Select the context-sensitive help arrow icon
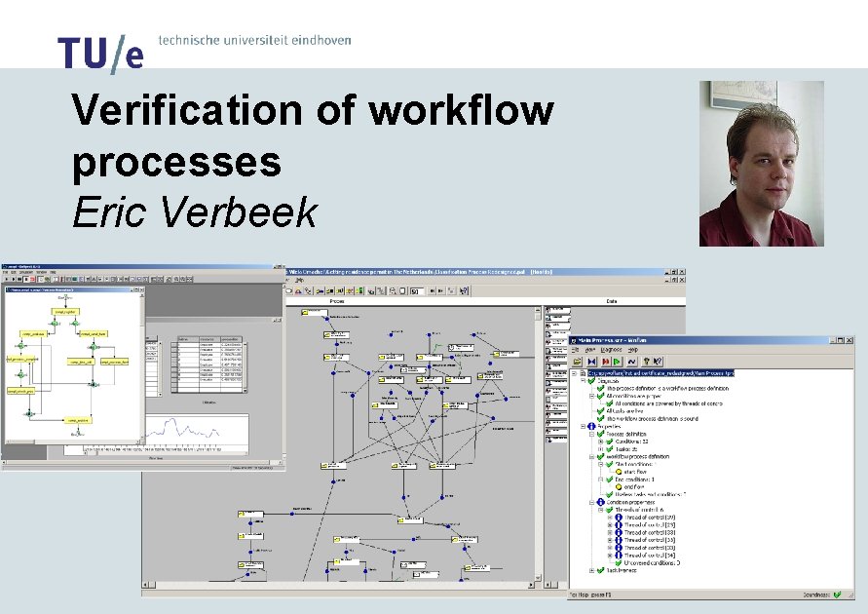 tap(659, 362)
